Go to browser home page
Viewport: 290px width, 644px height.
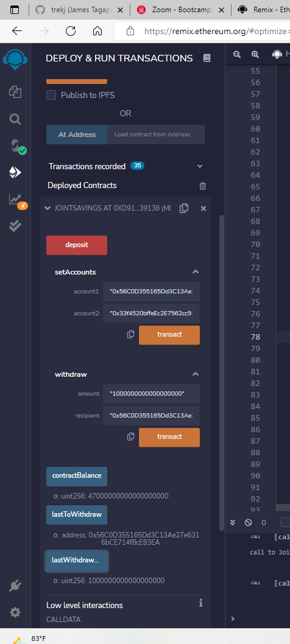pos(97,31)
